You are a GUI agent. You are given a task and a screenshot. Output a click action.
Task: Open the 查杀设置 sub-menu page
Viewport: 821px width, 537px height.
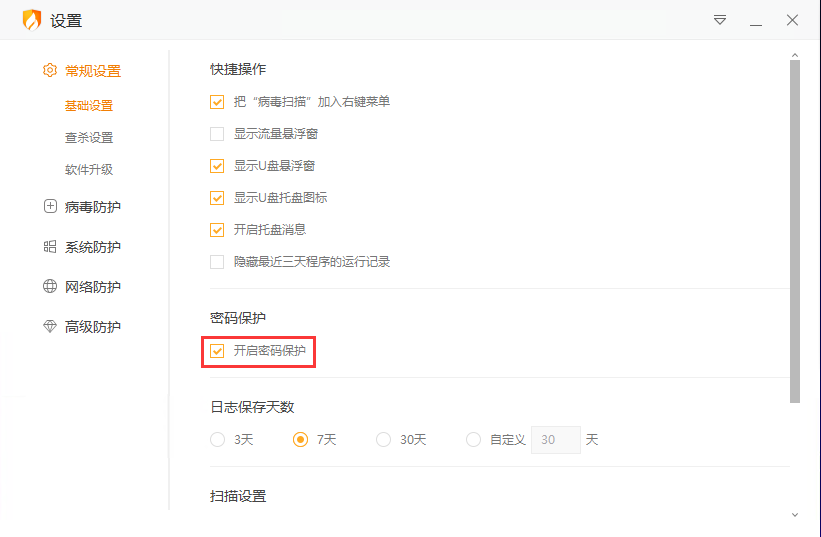pos(89,138)
